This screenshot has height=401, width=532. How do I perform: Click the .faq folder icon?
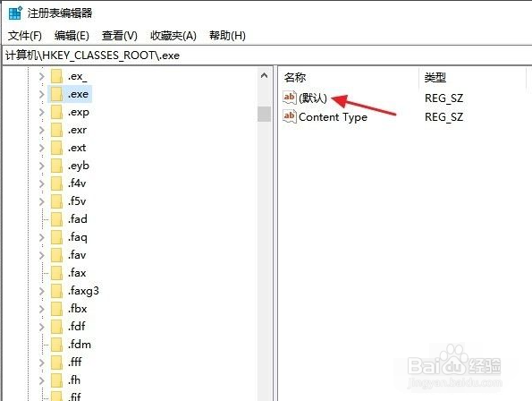click(x=56, y=237)
